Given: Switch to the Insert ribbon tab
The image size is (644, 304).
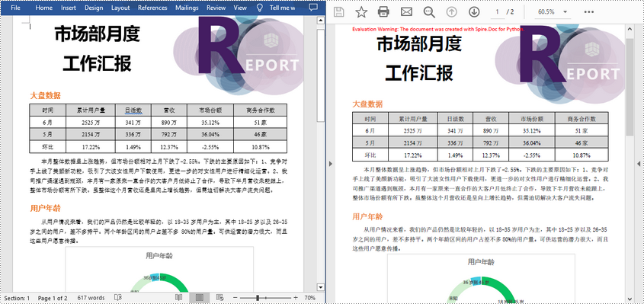Looking at the screenshot, I should point(69,8).
